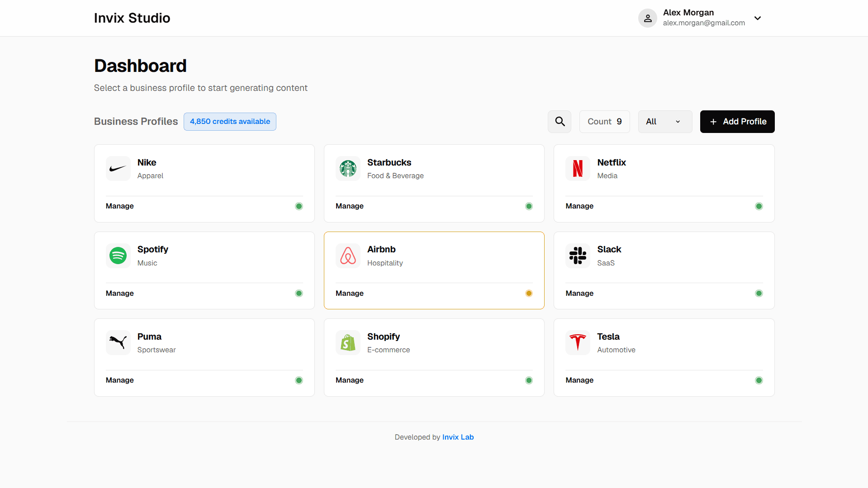This screenshot has width=868, height=488.
Task: Click the Automotive category text
Action: point(616,350)
